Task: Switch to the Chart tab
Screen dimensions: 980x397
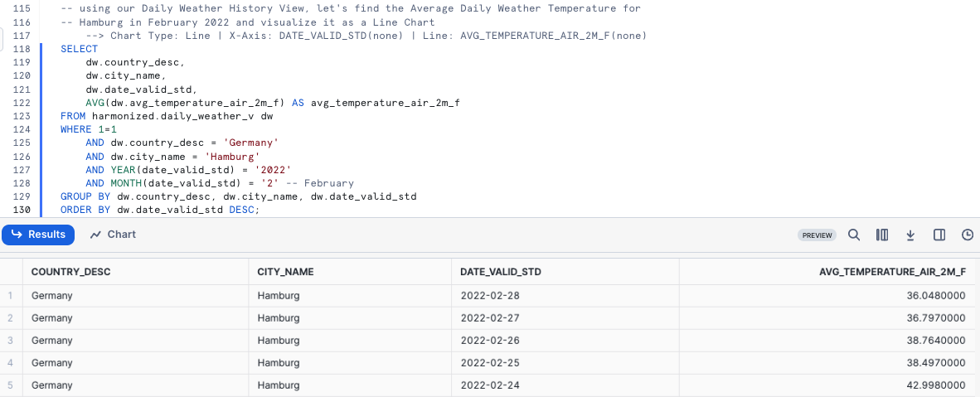Action: pos(113,235)
